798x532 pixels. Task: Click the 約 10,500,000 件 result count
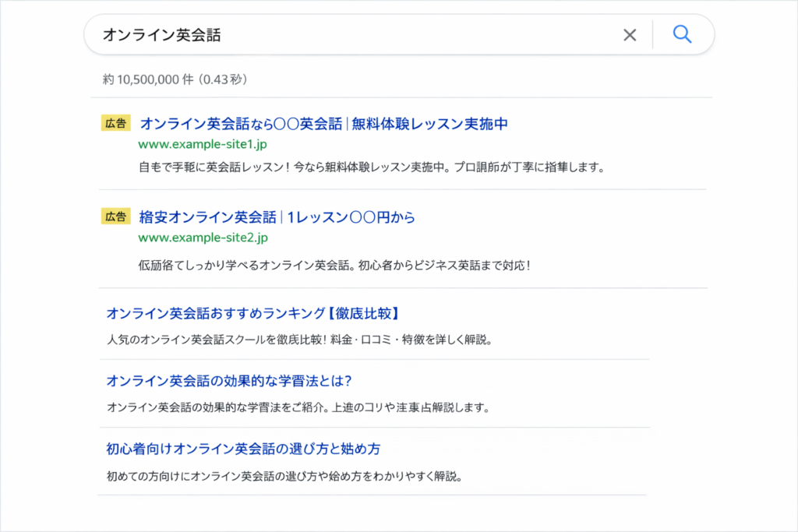pos(148,79)
